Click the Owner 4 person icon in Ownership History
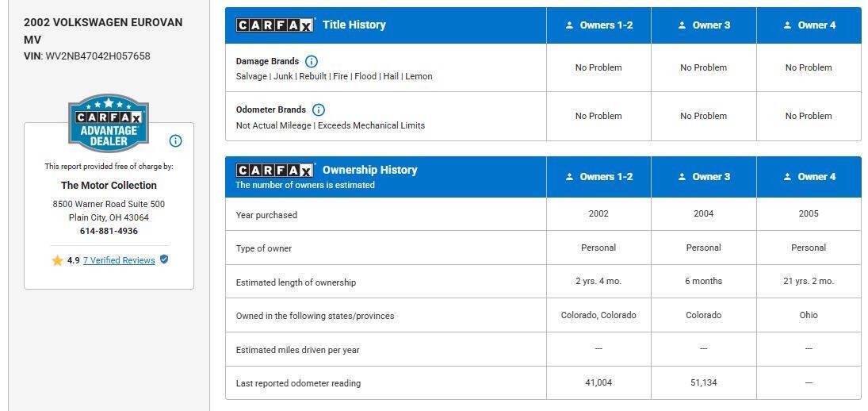The height and width of the screenshot is (411, 868). [x=788, y=177]
